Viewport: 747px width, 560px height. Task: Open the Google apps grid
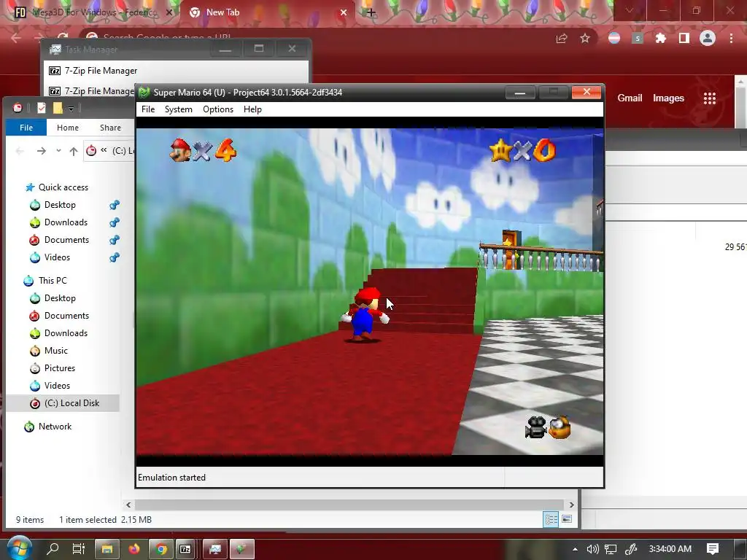tap(709, 98)
